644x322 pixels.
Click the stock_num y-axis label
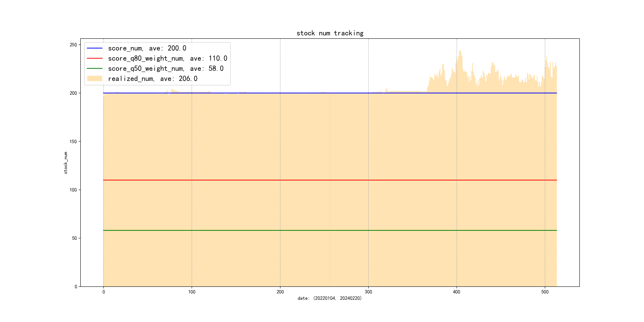tap(66, 163)
